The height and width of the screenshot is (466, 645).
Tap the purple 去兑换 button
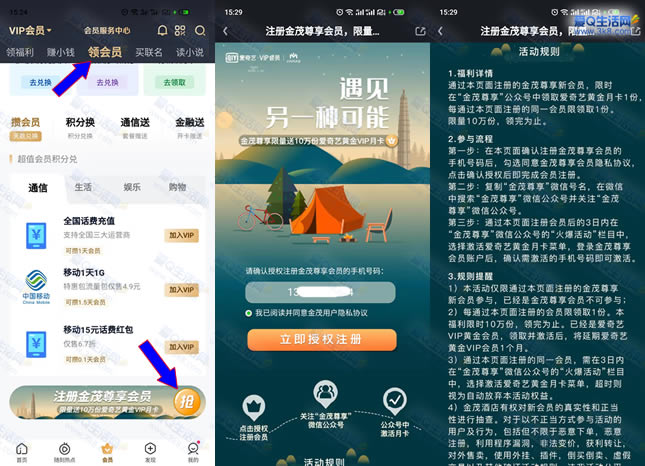point(107,82)
